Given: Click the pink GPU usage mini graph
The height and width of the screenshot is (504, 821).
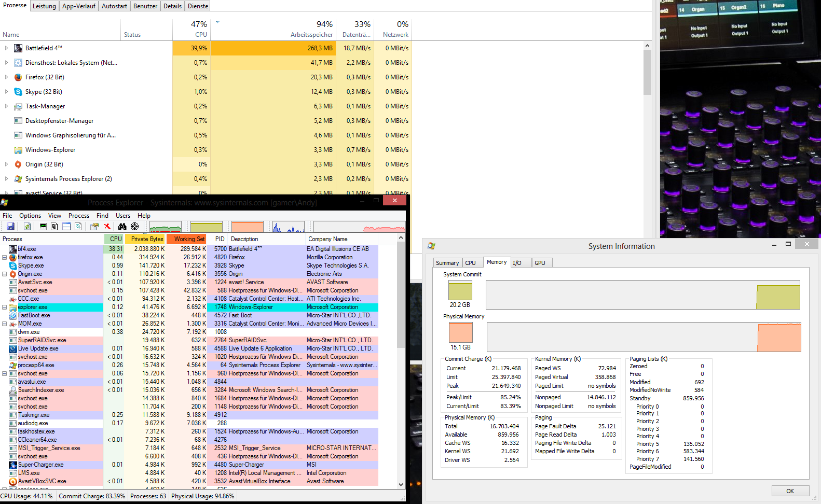Looking at the screenshot, I should (359, 227).
